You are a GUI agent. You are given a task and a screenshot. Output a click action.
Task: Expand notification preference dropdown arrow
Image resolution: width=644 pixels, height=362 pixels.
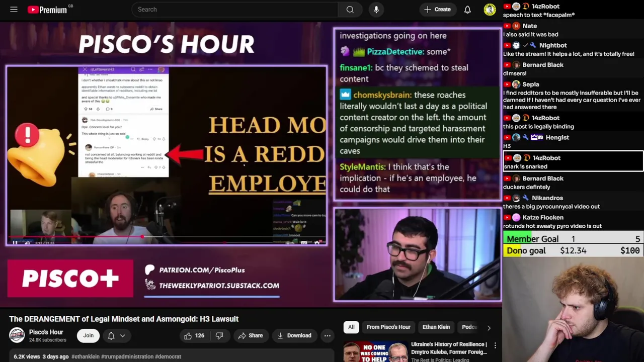(x=122, y=335)
